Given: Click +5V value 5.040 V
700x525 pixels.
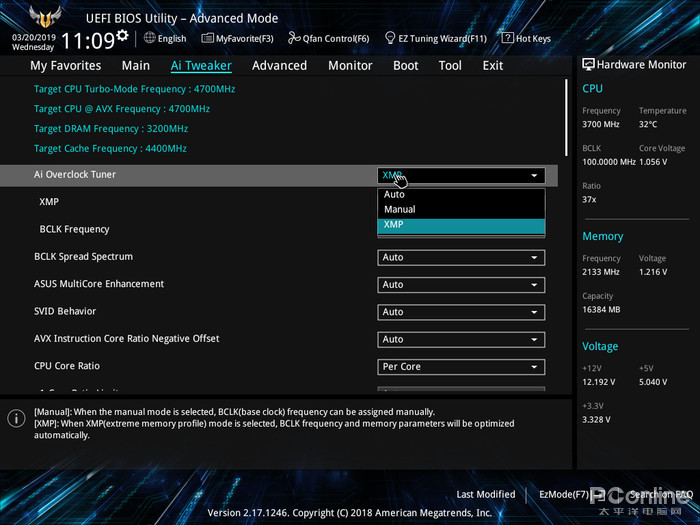Looking at the screenshot, I should [x=653, y=382].
